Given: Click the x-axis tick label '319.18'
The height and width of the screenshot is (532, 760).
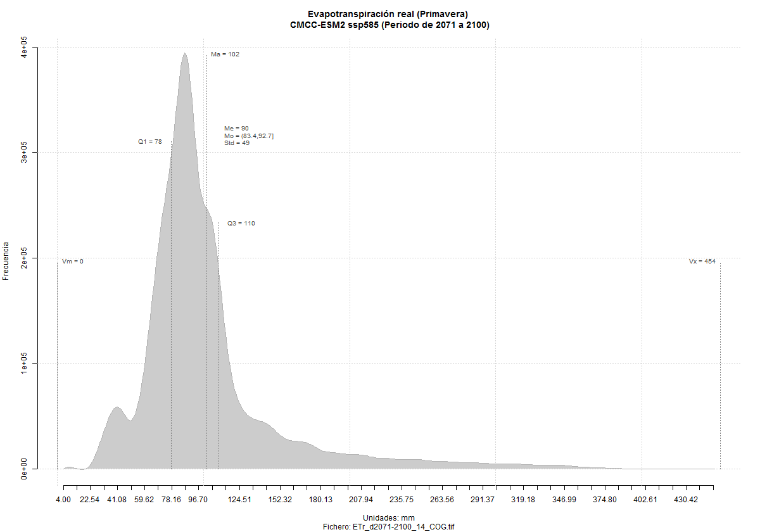Looking at the screenshot, I should [x=523, y=500].
